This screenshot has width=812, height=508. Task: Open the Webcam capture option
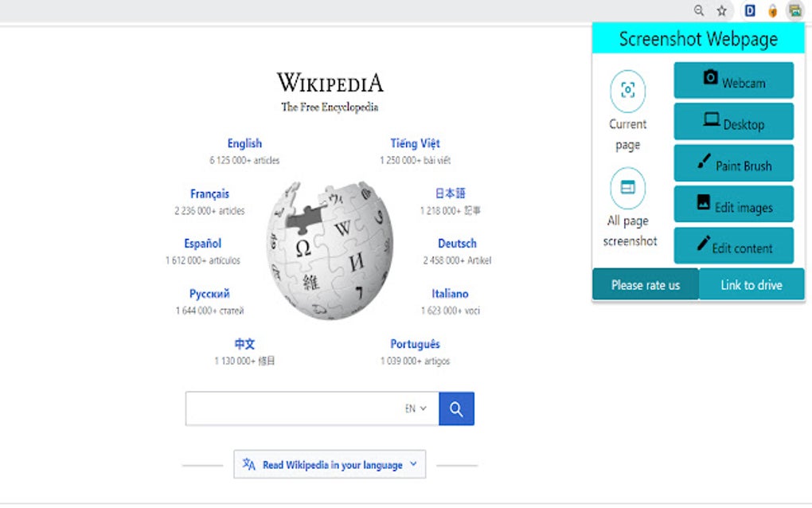click(733, 80)
